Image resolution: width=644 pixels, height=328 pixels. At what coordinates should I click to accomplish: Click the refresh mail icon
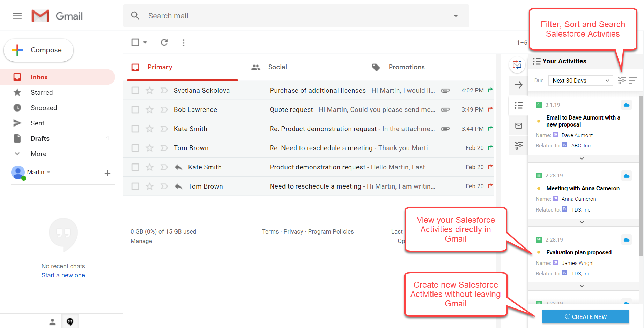pos(164,43)
